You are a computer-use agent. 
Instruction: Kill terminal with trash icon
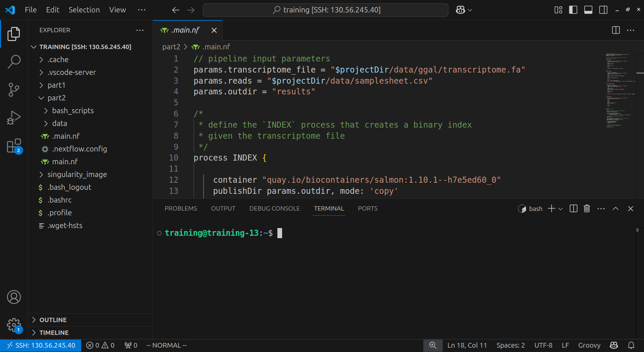[x=587, y=209]
